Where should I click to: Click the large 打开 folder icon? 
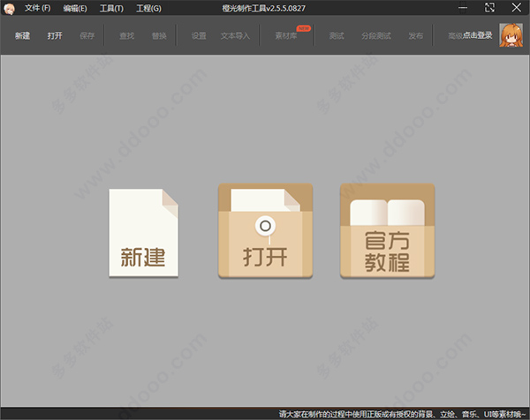(x=266, y=232)
